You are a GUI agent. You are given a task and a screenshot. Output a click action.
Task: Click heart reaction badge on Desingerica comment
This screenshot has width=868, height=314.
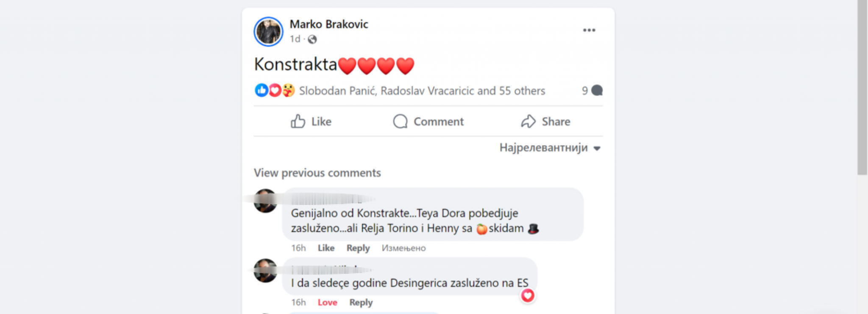pyautogui.click(x=527, y=295)
